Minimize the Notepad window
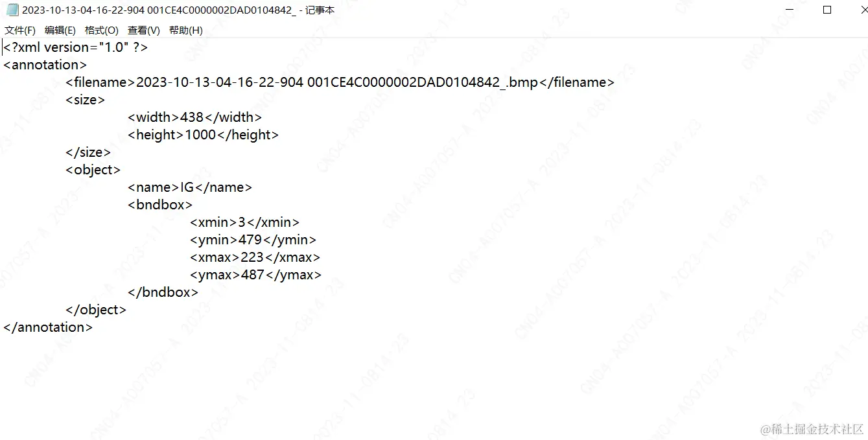Viewport: 868px width, 440px height. (x=790, y=10)
